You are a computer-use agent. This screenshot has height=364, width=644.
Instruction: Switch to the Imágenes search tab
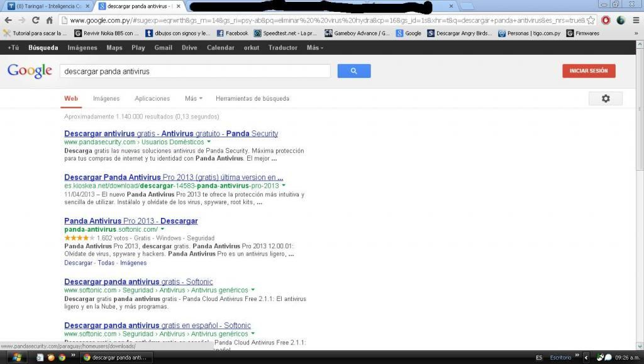[x=106, y=99]
